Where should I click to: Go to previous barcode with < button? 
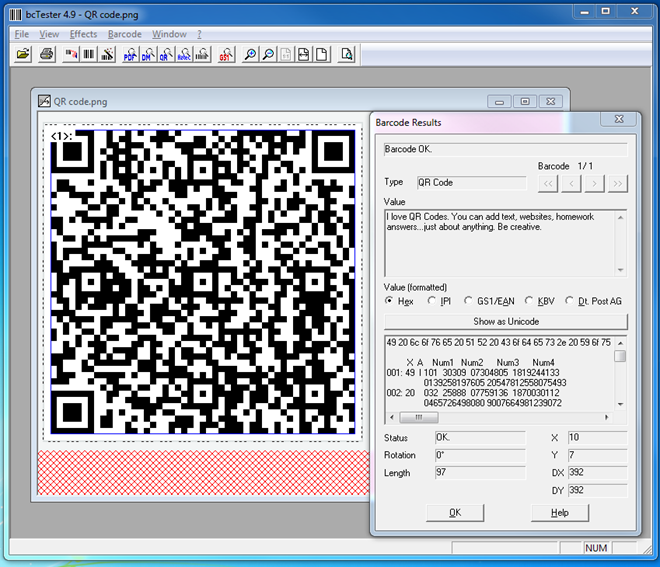tap(571, 184)
